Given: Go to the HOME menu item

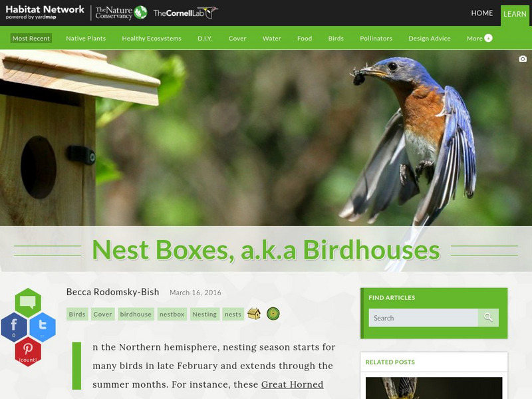Looking at the screenshot, I should 481,13.
